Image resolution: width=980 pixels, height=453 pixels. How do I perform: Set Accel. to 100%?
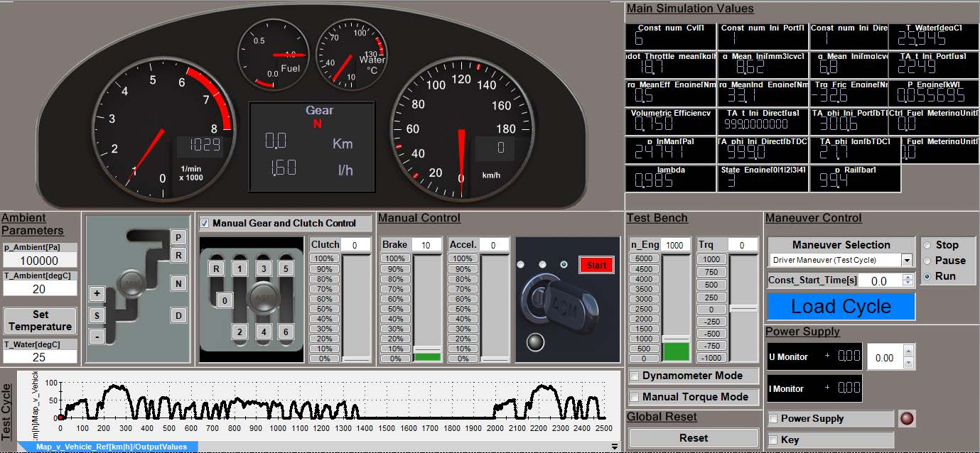463,259
